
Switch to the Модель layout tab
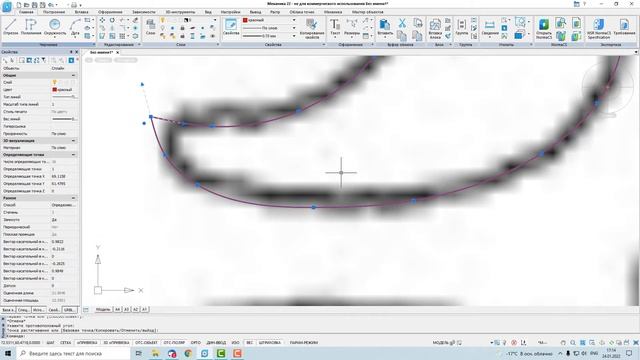pyautogui.click(x=103, y=309)
